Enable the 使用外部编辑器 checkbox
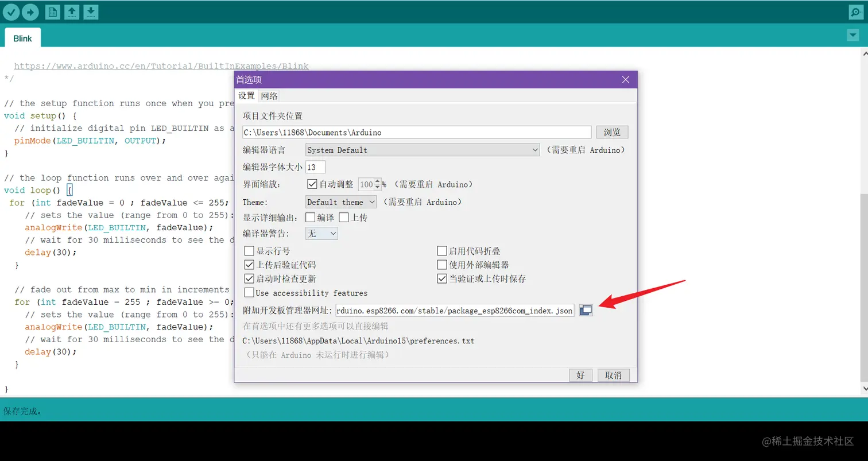This screenshot has height=461, width=868. point(442,265)
